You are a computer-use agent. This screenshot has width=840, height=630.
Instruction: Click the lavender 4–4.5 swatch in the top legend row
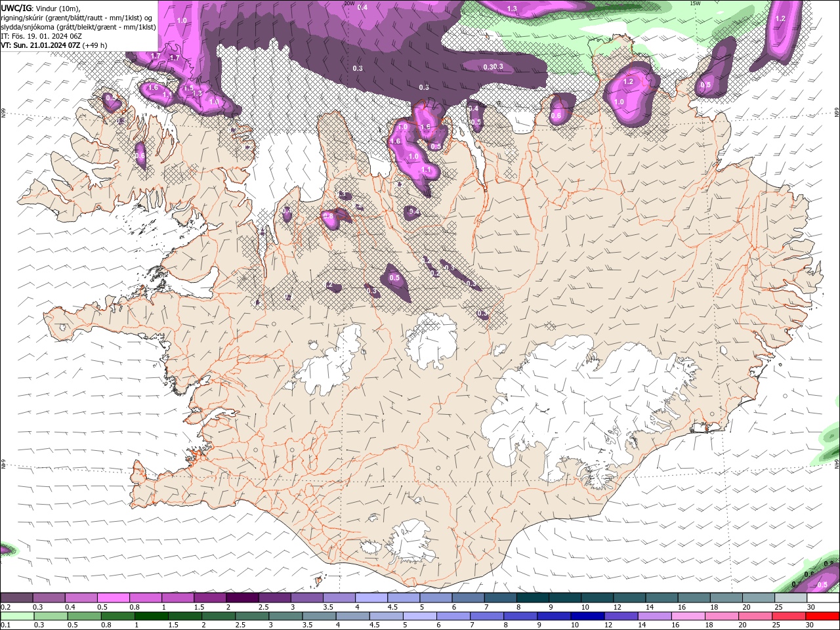pyautogui.click(x=371, y=598)
